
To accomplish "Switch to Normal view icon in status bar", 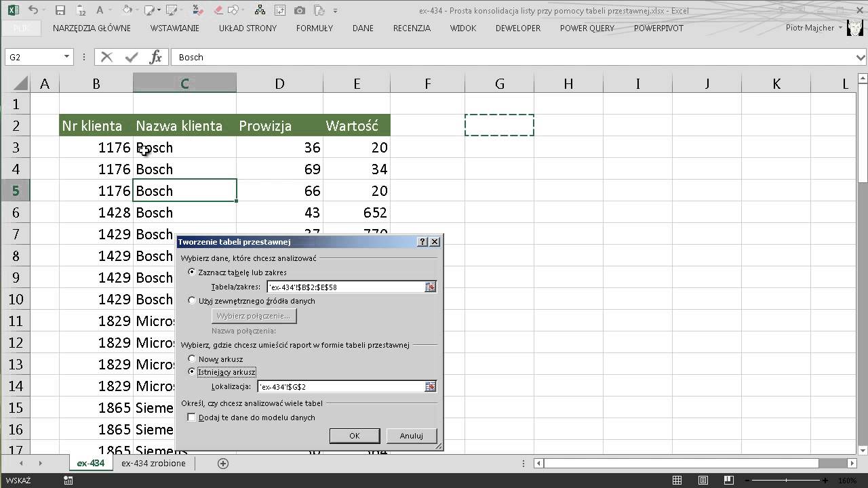I will (x=678, y=481).
